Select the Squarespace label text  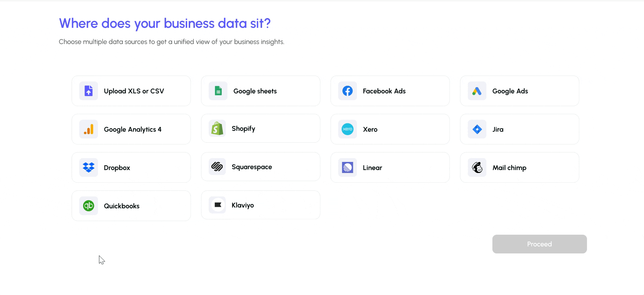(252, 167)
